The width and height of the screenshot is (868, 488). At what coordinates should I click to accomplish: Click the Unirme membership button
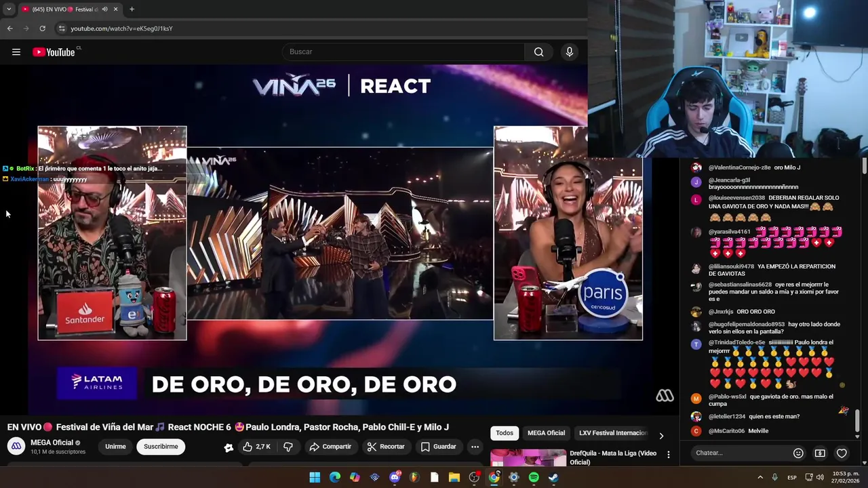coord(115,447)
